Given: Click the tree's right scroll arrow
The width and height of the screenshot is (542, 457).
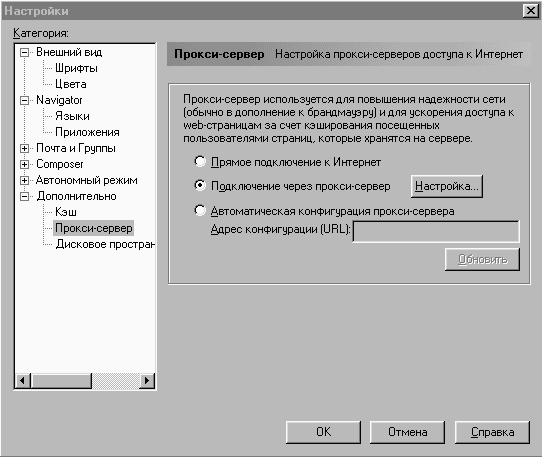Looking at the screenshot, I should (x=147, y=381).
